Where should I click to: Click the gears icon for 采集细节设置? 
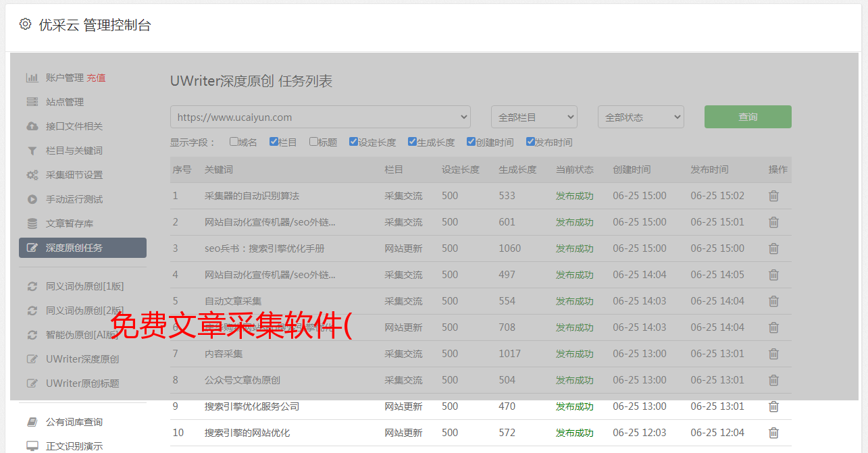32,175
